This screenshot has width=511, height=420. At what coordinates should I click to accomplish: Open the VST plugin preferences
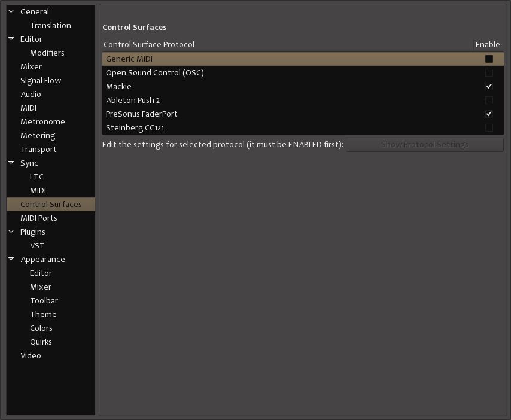click(37, 245)
